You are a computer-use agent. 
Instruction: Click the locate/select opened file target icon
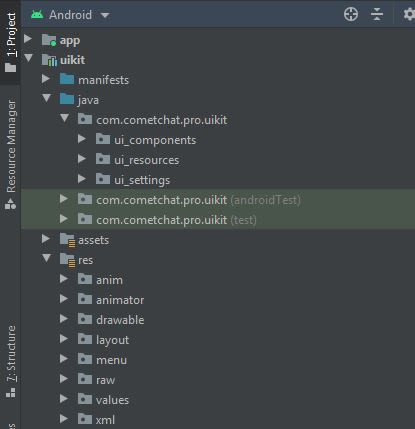(351, 14)
